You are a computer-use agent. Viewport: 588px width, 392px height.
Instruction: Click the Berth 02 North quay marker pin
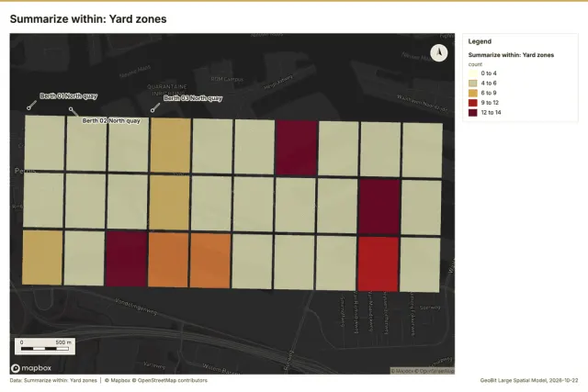(71, 109)
